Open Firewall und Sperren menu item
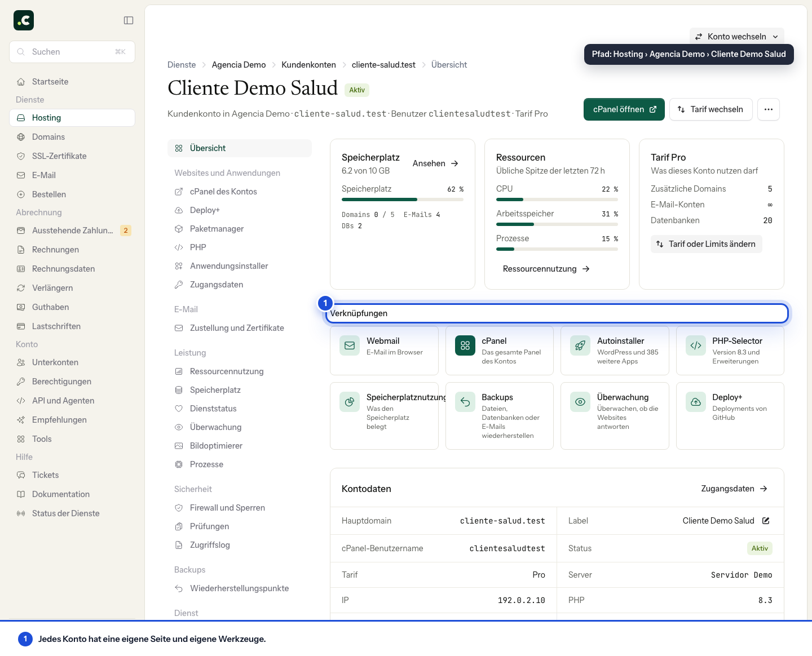Viewport: 812px width, 656px height. [240, 508]
